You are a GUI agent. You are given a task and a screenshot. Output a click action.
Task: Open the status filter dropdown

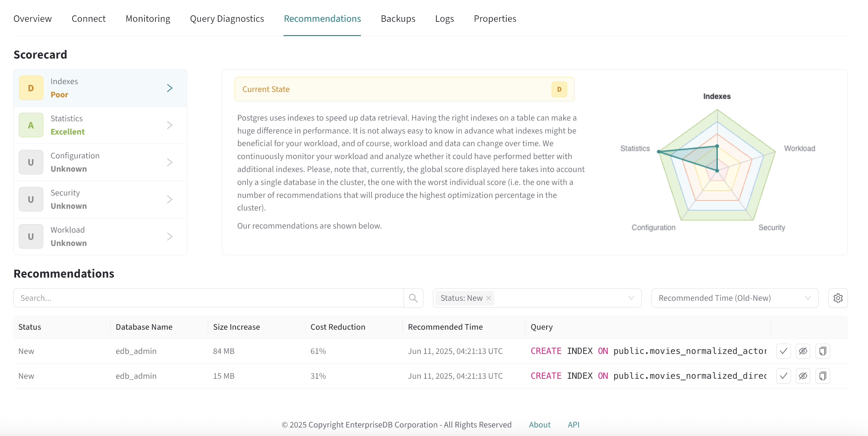[x=631, y=298]
